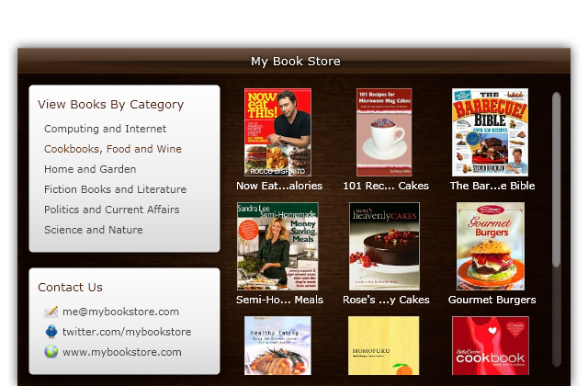
Task: Open the twitter.com/mybookstore link
Action: coord(127,332)
